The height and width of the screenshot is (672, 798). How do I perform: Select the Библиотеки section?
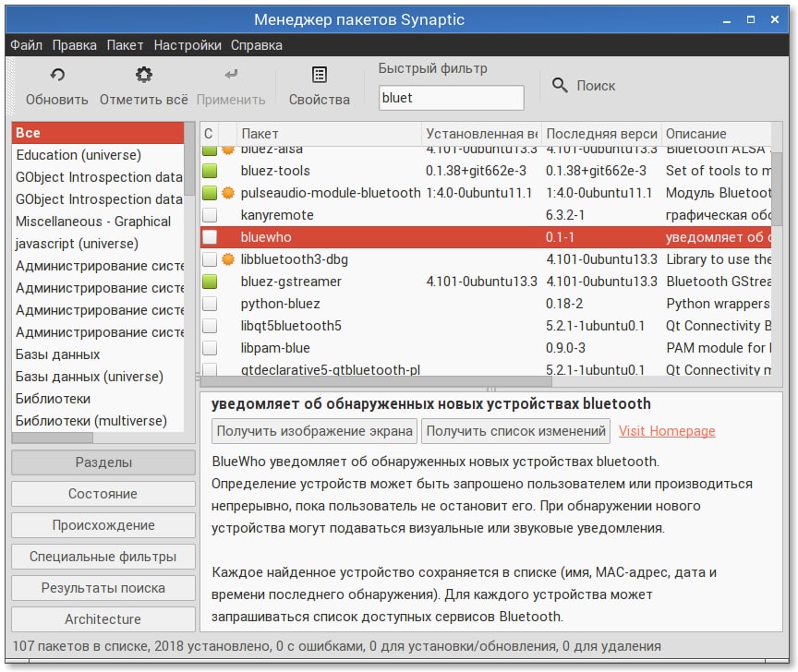coord(98,399)
